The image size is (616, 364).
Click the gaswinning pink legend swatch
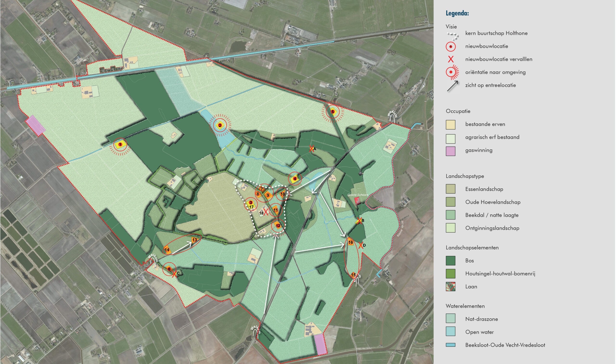pyautogui.click(x=450, y=151)
